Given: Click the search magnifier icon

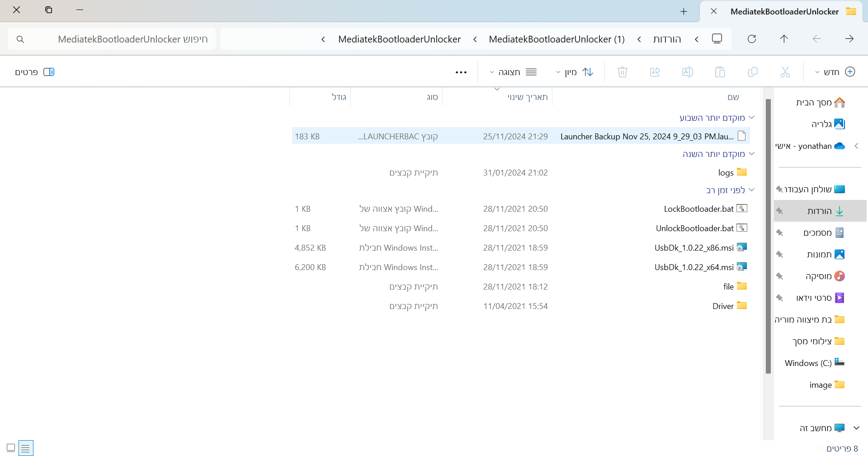Looking at the screenshot, I should point(20,39).
